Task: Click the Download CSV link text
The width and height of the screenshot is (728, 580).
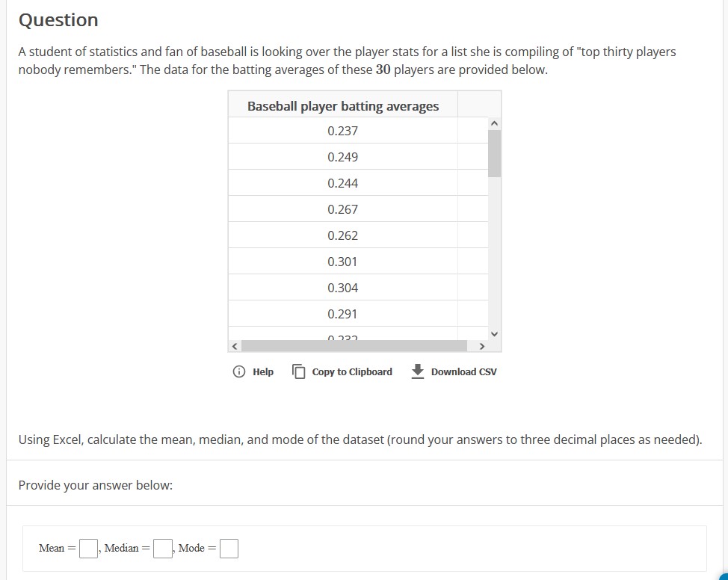Action: (463, 371)
